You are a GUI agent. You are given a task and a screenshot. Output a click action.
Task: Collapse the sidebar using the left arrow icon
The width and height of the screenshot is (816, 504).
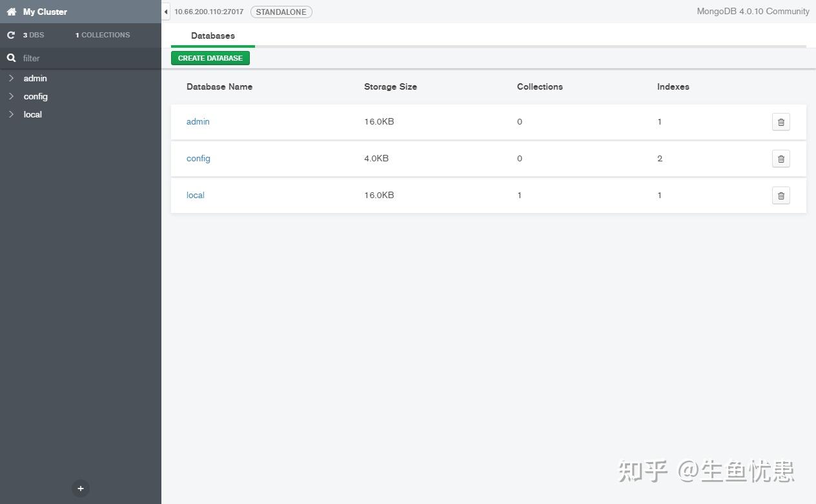(166, 11)
